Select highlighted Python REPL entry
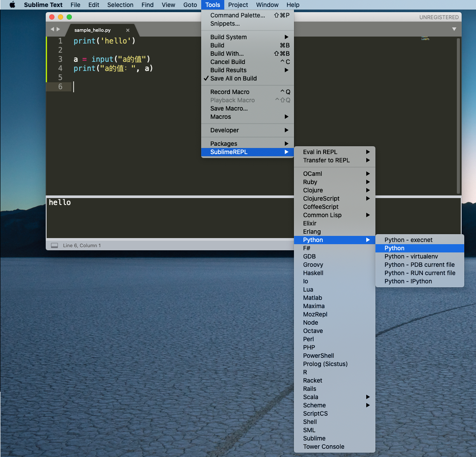The width and height of the screenshot is (476, 457). pyautogui.click(x=420, y=248)
